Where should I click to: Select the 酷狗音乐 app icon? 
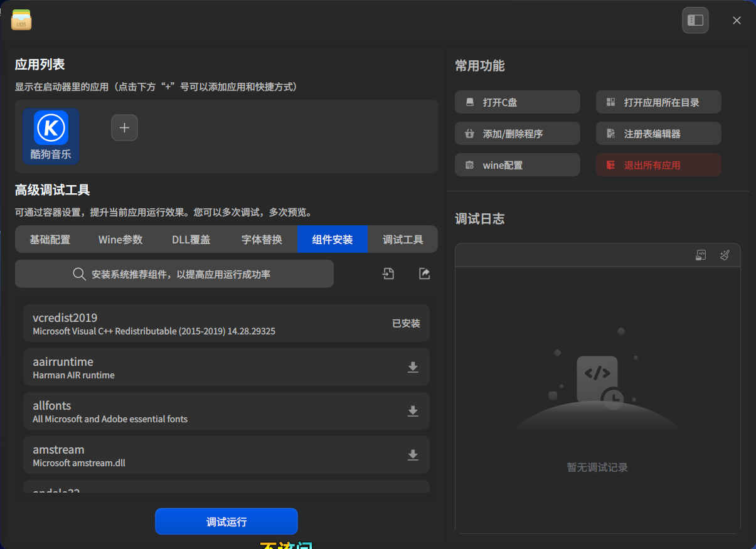click(51, 136)
